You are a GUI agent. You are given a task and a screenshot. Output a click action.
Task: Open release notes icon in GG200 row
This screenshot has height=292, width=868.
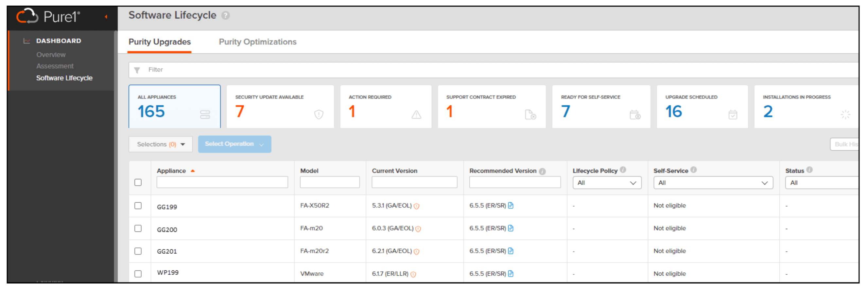pyautogui.click(x=511, y=228)
